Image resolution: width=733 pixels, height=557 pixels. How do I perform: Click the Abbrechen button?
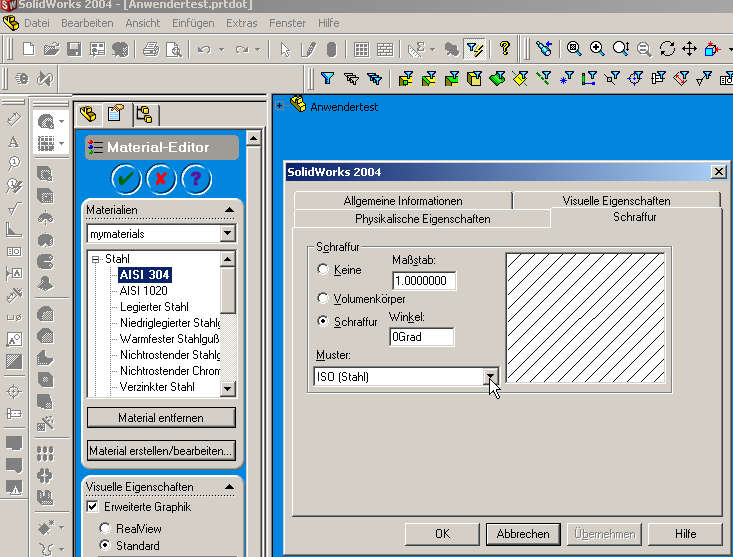point(523,534)
